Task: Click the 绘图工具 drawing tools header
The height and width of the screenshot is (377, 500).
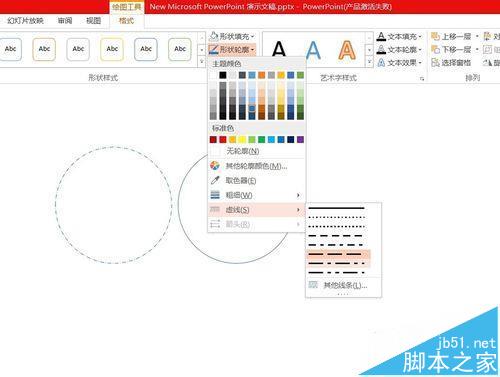Action: tap(126, 7)
